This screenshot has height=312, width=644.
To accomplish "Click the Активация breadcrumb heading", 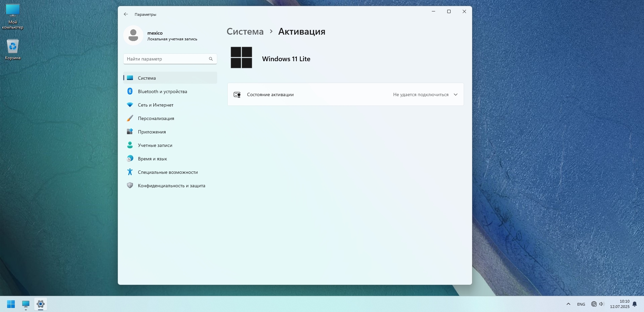I will tap(302, 32).
